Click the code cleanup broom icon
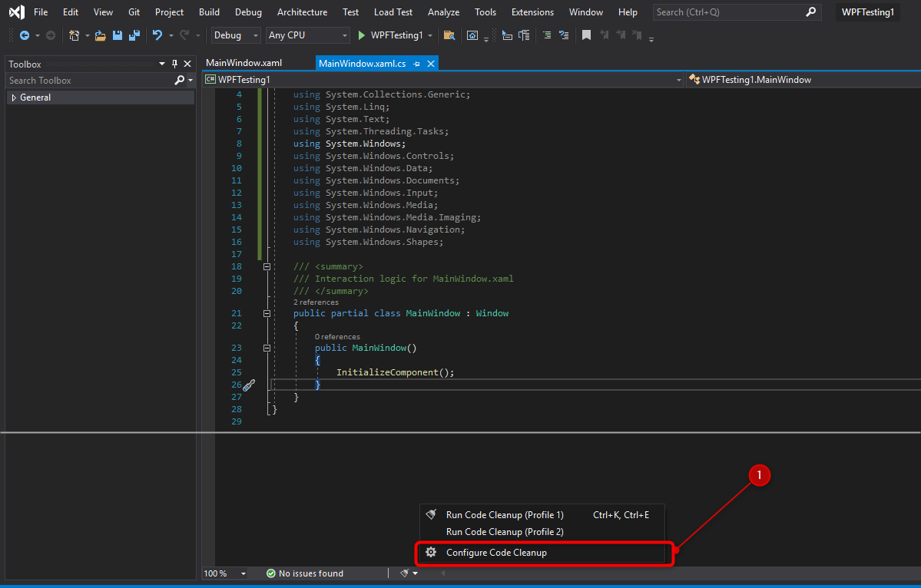Screen dimensions: 921x588 point(404,573)
